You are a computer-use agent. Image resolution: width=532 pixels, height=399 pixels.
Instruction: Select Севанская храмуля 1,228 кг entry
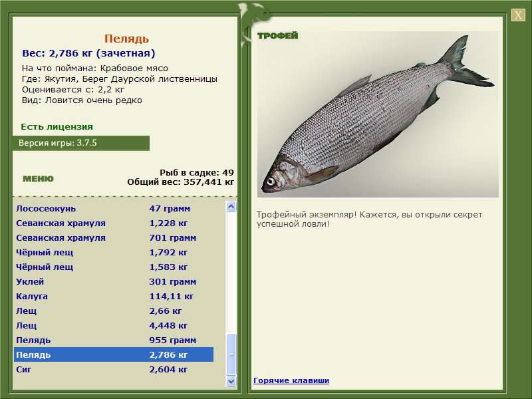pos(113,223)
